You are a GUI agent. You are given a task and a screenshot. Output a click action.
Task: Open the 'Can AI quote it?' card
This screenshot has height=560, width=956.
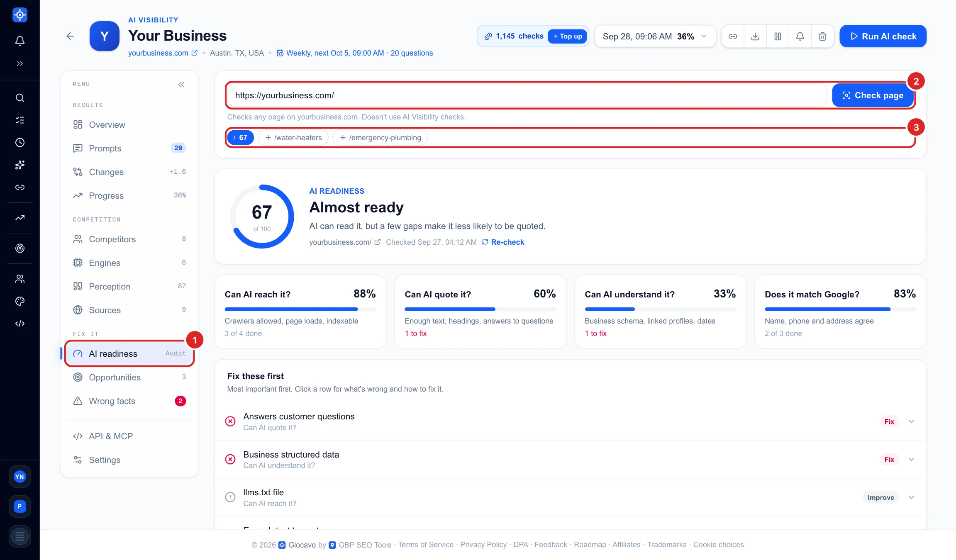click(480, 312)
